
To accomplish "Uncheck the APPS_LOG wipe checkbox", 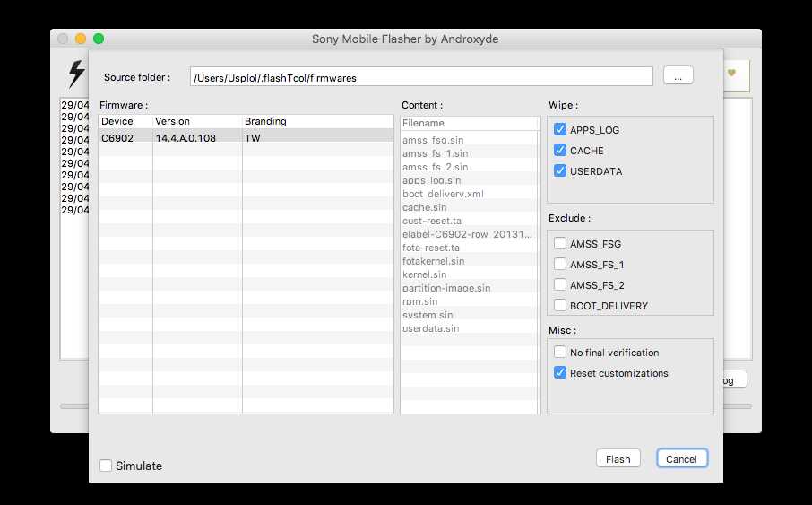I will click(x=560, y=129).
